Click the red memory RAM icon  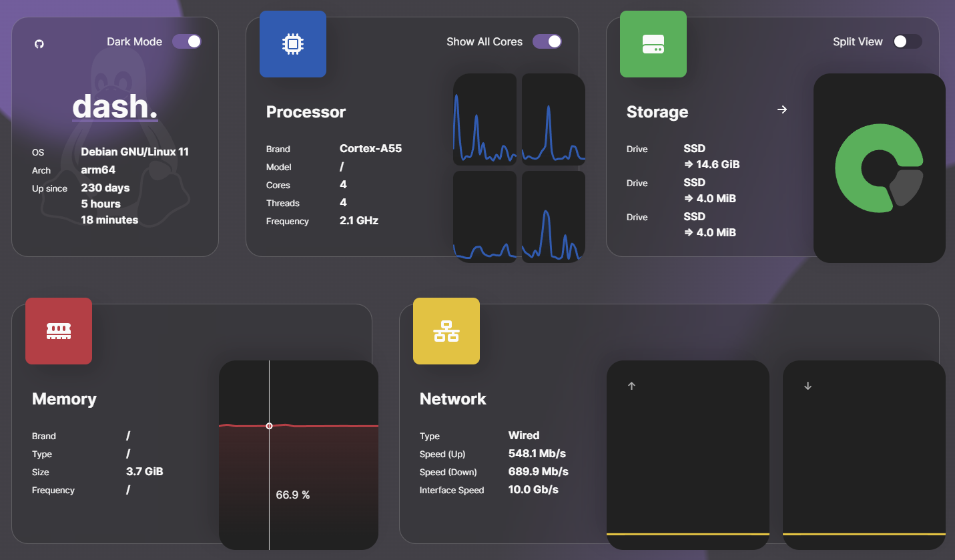pyautogui.click(x=59, y=331)
